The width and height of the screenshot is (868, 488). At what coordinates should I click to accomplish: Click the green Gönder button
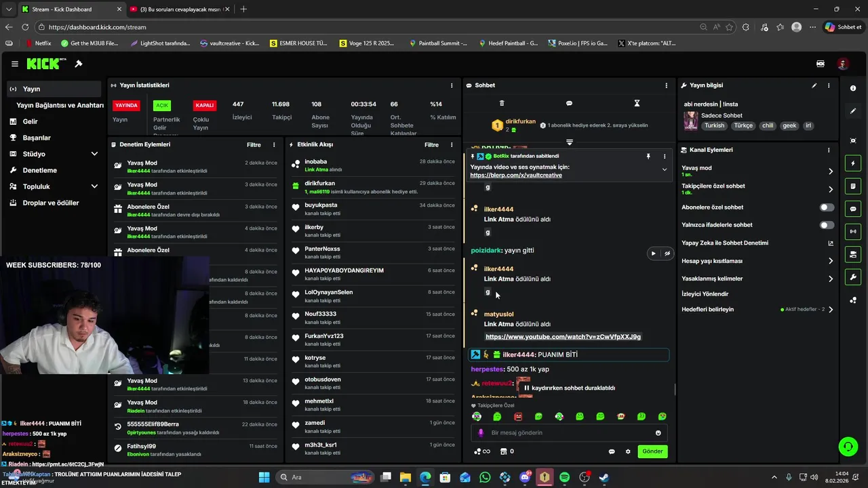[x=652, y=451]
